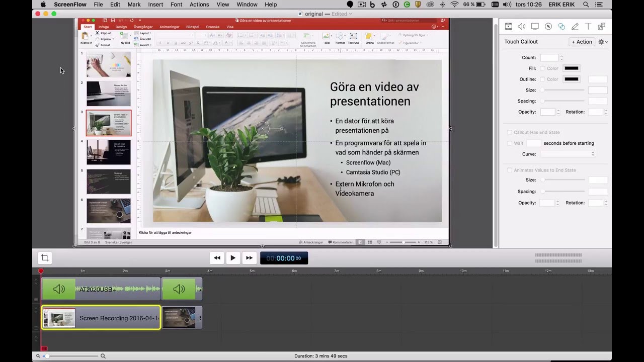Click the rewind playback button
Image resolution: width=644 pixels, height=362 pixels.
click(x=217, y=258)
